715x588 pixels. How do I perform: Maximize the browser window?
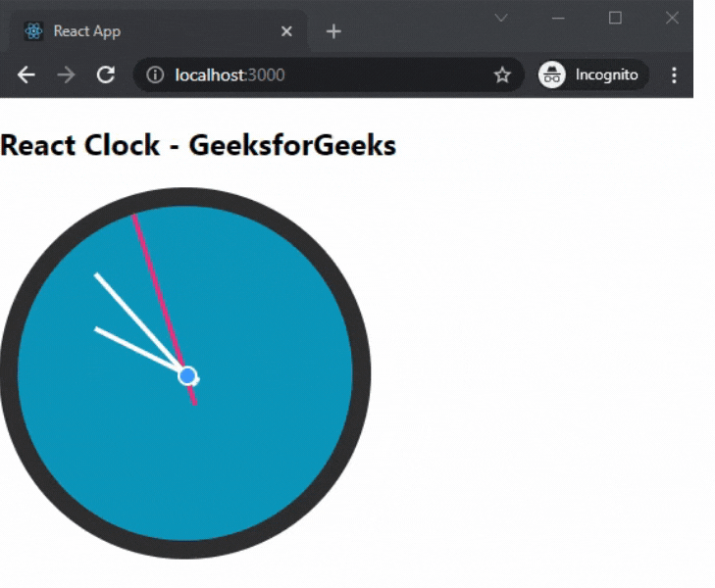click(x=615, y=18)
